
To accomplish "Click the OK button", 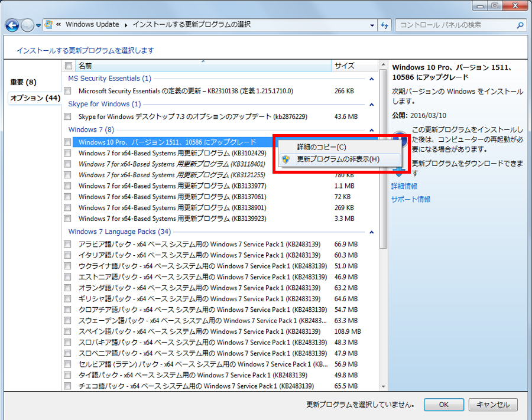I will pyautogui.click(x=444, y=405).
